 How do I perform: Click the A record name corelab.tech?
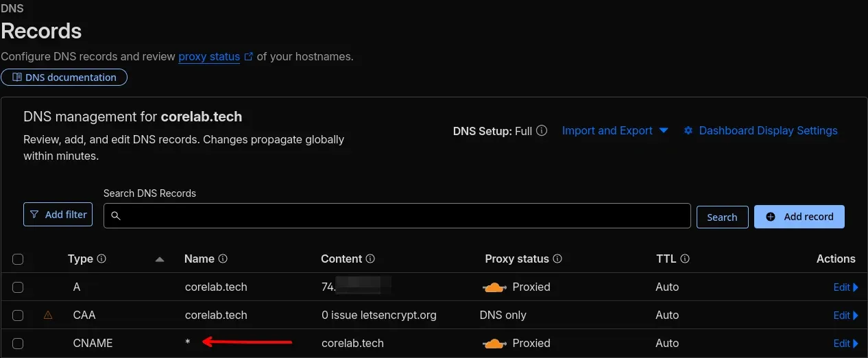216,287
